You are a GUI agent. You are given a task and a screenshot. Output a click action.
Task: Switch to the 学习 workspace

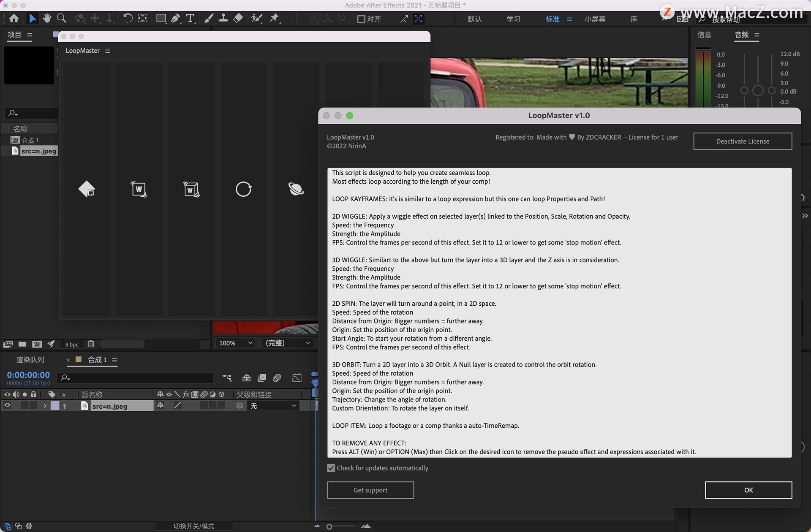point(513,19)
